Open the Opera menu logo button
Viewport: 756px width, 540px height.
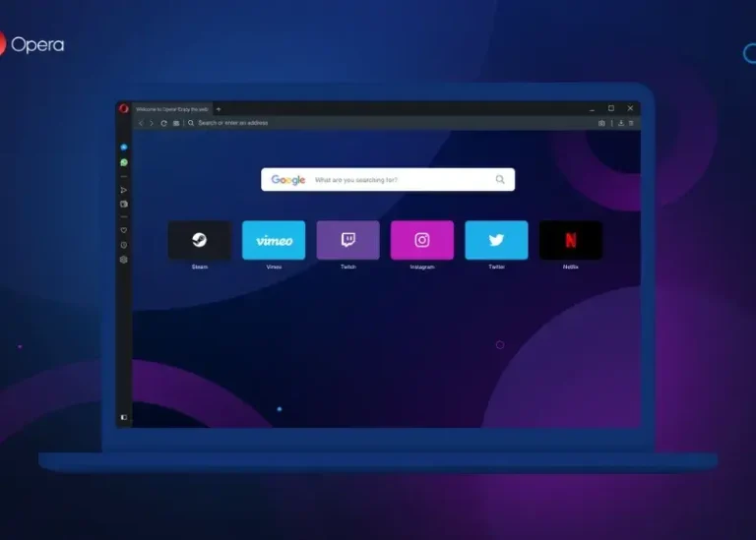coord(124,109)
